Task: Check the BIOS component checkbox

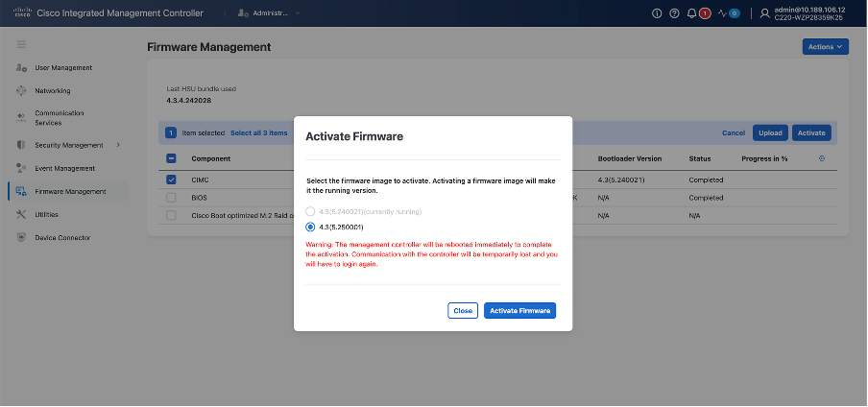Action: click(171, 198)
